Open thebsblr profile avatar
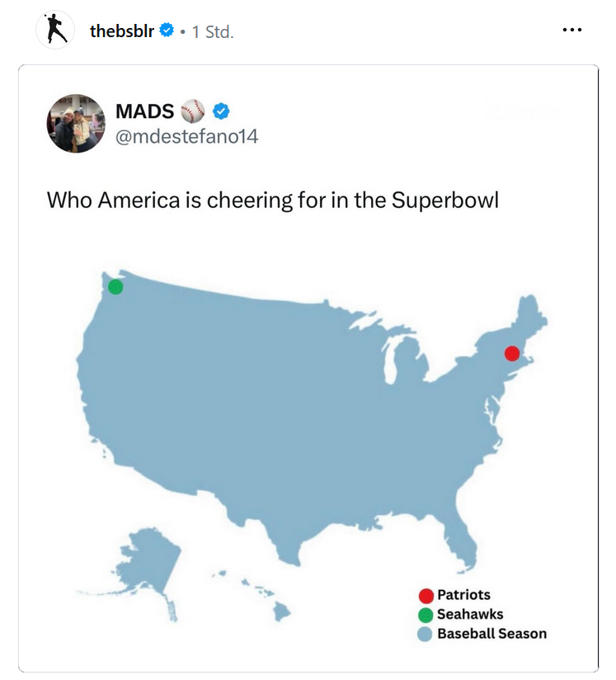616x680 pixels. point(56,31)
